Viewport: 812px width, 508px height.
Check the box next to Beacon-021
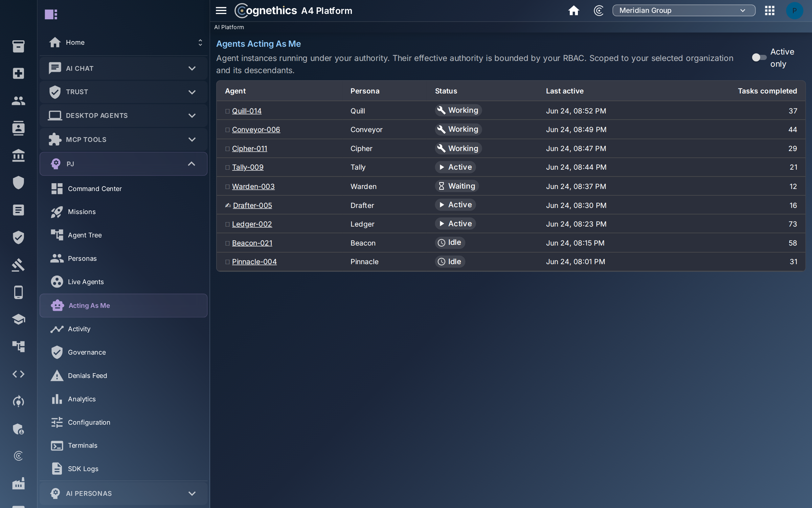(227, 243)
